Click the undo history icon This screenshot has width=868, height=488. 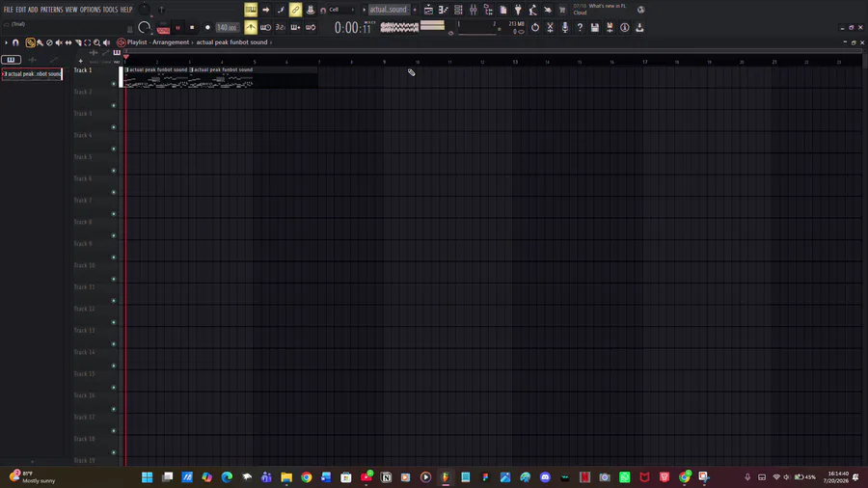click(535, 27)
